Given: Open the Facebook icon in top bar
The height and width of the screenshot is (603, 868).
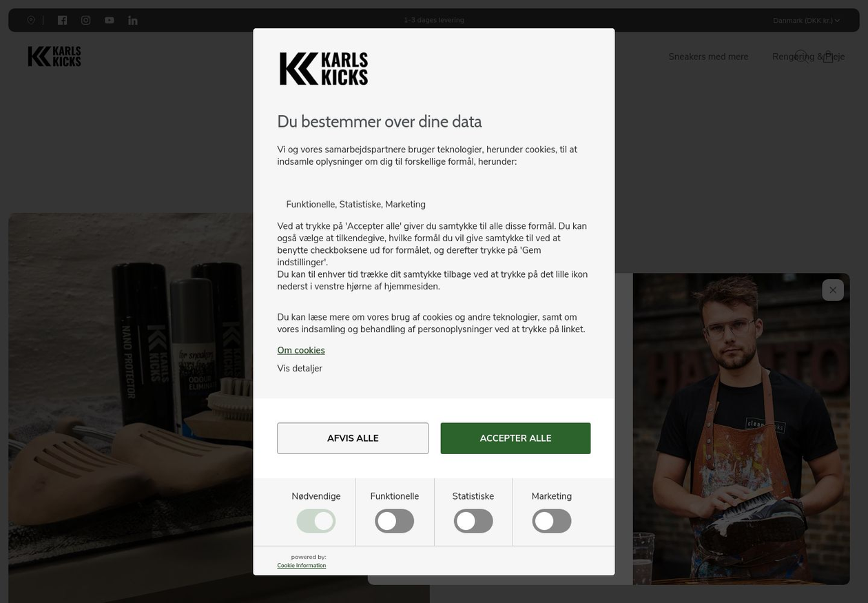Looking at the screenshot, I should click(63, 20).
